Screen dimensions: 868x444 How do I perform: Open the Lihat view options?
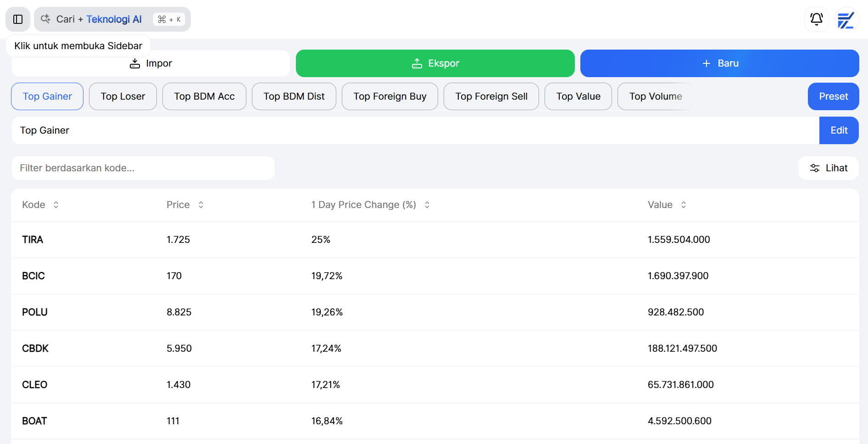[828, 168]
